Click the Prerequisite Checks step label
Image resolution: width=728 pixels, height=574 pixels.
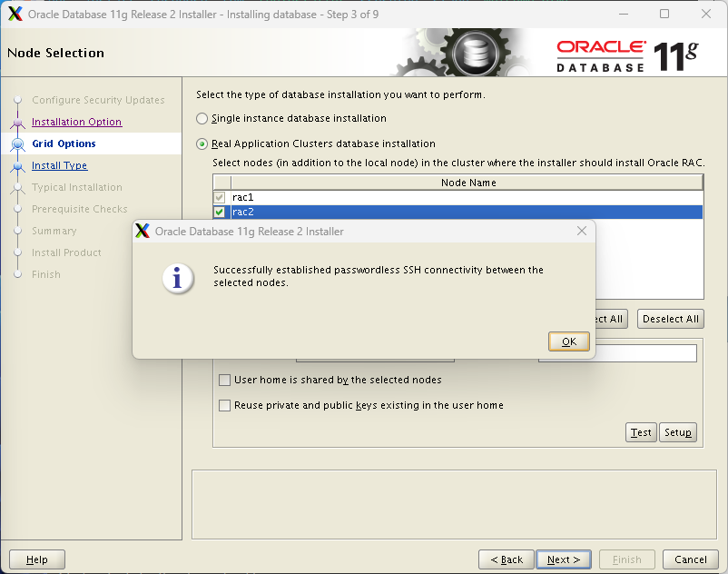click(79, 209)
